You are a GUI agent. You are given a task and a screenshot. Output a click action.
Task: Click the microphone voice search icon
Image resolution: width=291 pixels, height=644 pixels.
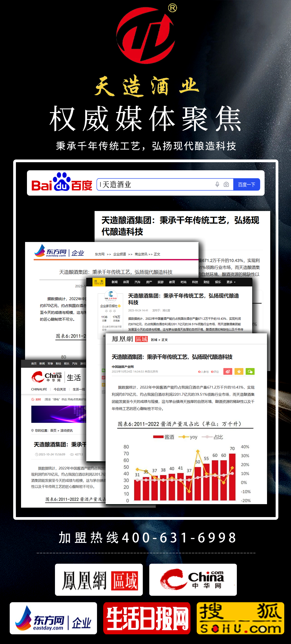(217, 185)
